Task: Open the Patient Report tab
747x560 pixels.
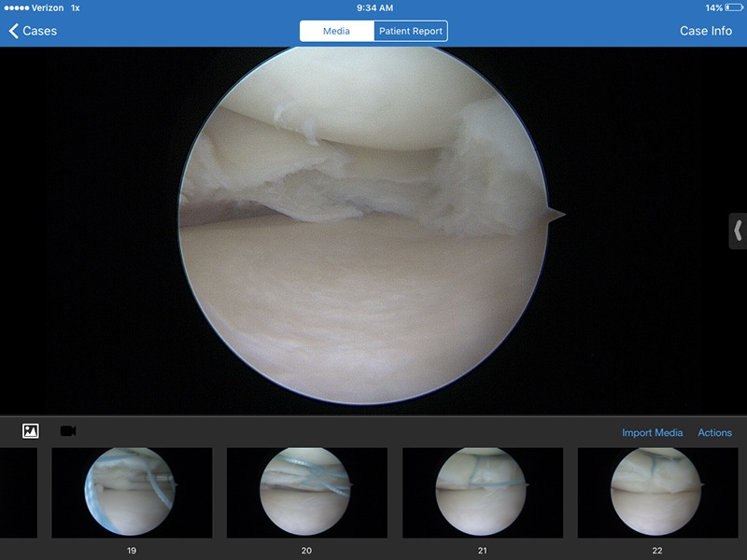Action: pos(411,31)
